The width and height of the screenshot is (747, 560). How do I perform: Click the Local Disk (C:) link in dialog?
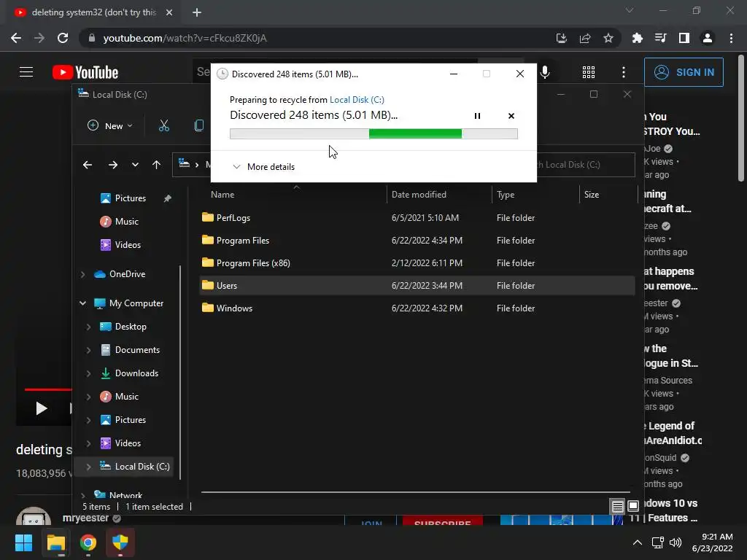[357, 99]
